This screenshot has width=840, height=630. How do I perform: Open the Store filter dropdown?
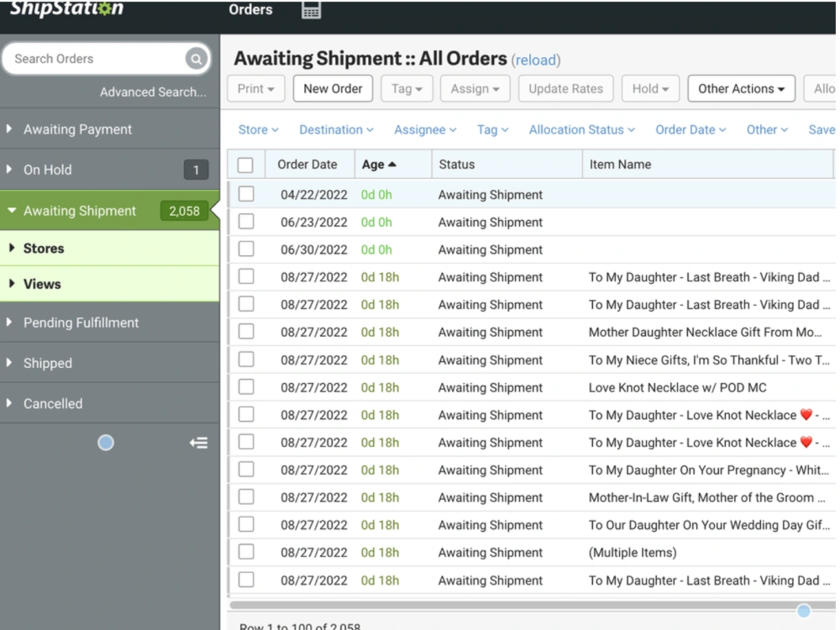coord(258,129)
